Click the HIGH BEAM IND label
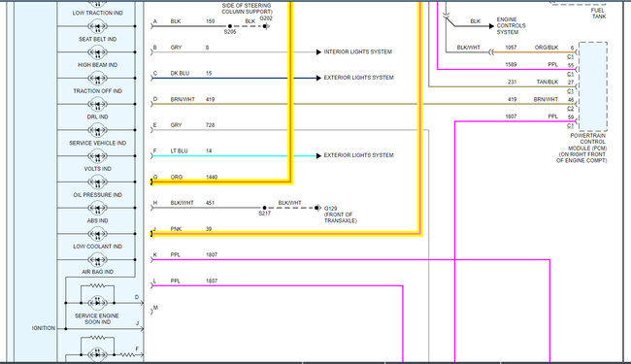The height and width of the screenshot is (364, 631). [97, 65]
